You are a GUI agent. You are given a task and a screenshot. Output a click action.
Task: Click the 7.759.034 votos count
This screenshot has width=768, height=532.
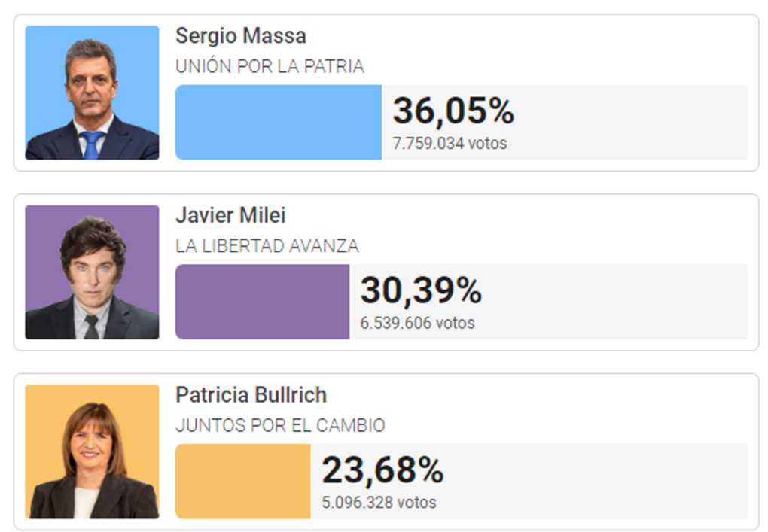click(x=450, y=144)
